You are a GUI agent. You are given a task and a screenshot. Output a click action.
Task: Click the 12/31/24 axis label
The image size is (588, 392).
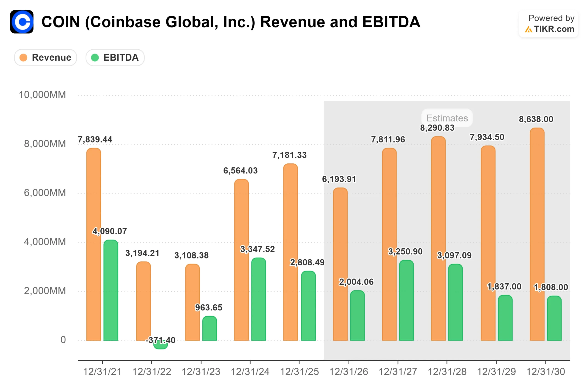click(x=250, y=372)
